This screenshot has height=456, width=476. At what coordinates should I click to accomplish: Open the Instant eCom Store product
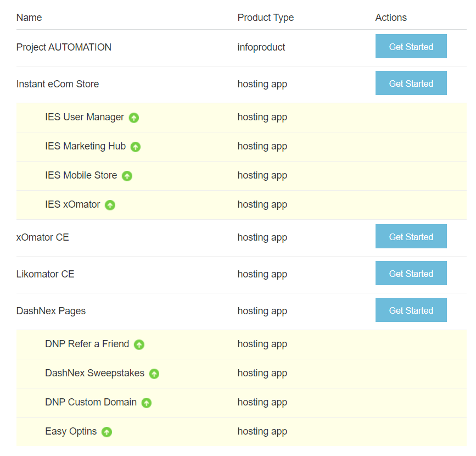coord(58,84)
